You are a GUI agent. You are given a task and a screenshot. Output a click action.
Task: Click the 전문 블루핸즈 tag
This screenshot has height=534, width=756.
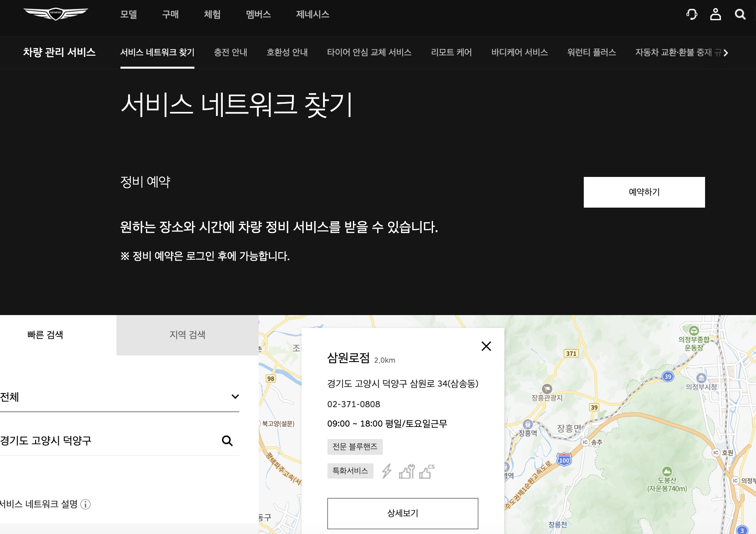(x=355, y=447)
